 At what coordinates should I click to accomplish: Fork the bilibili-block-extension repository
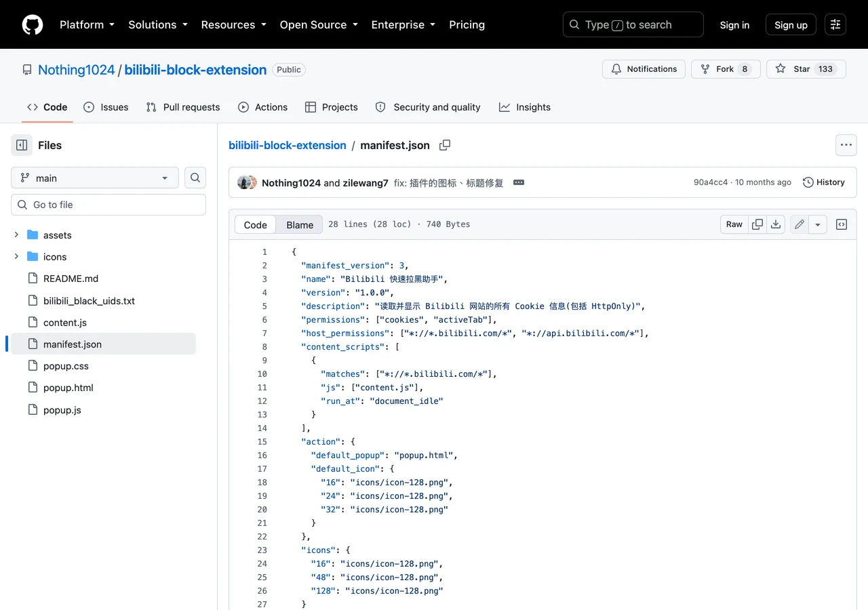(726, 69)
